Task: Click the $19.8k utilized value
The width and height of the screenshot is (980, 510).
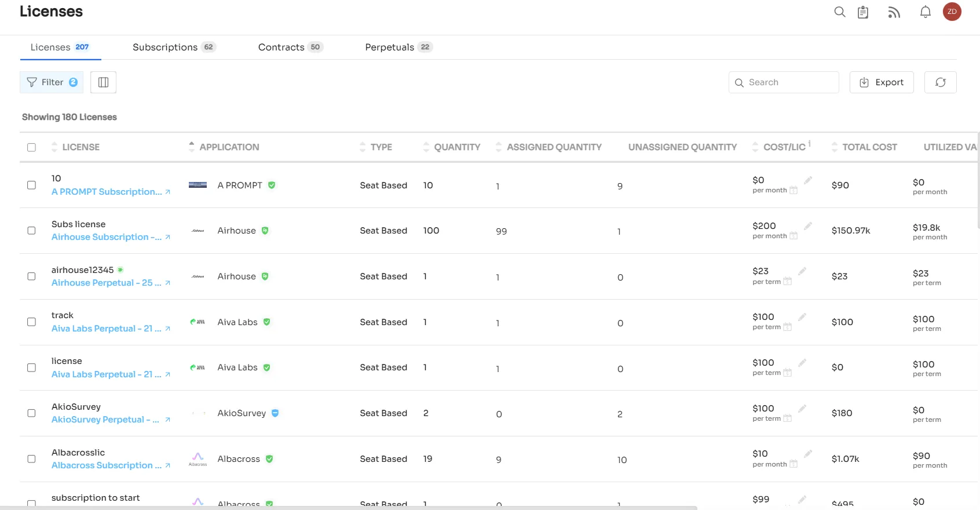Action: (x=926, y=228)
